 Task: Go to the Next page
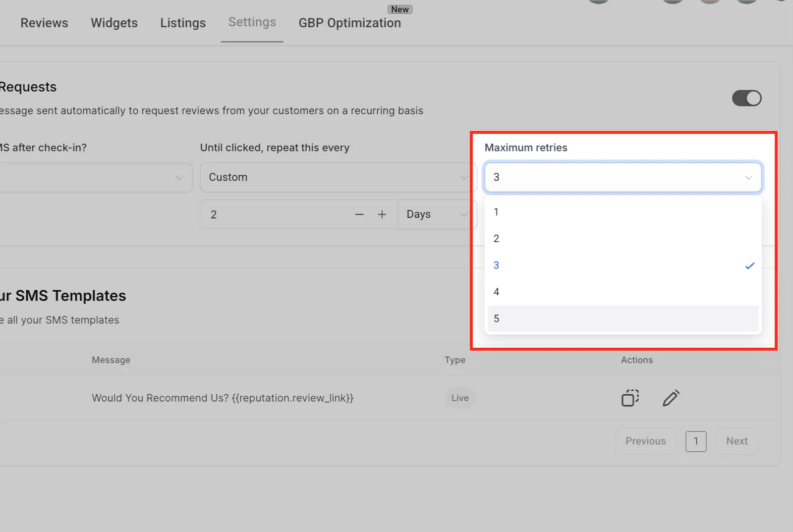click(737, 441)
